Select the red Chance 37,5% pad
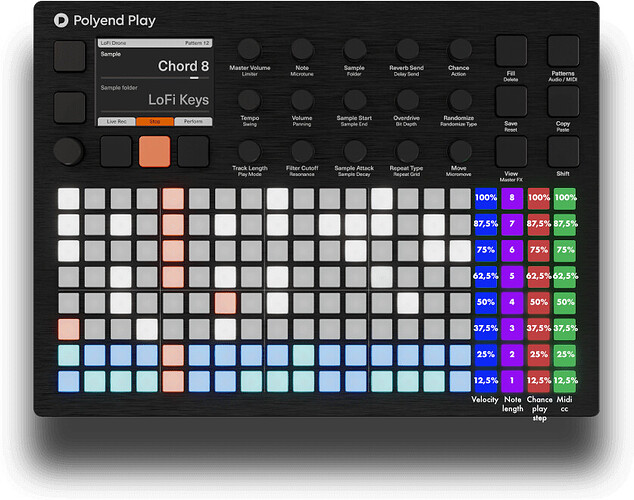Viewport: 634px width, 500px height. [x=539, y=329]
